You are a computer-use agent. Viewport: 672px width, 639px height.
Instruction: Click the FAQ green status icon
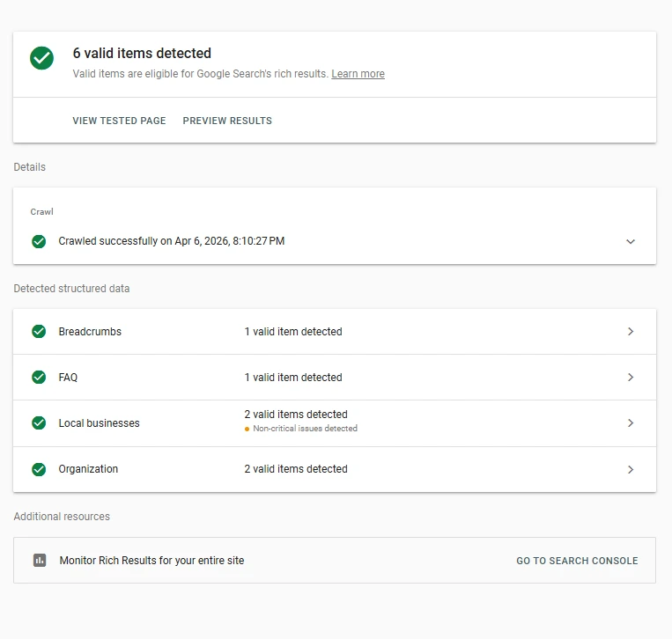pyautogui.click(x=39, y=378)
